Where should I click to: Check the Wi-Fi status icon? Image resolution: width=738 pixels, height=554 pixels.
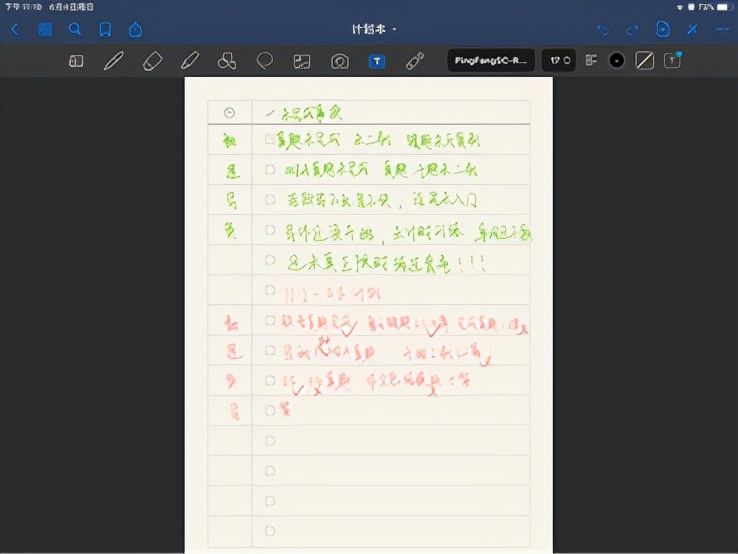[x=680, y=7]
